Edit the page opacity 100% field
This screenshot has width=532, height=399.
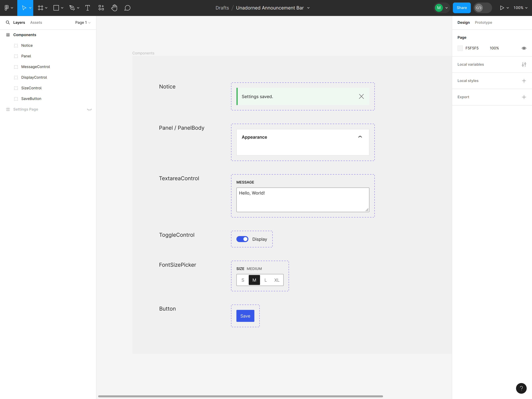[x=494, y=48]
